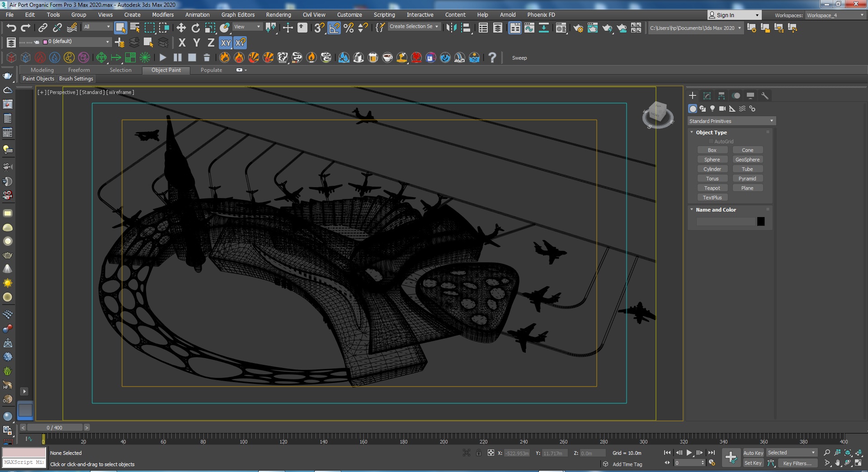This screenshot has height=472, width=868.
Task: Click the Undo arrow icon
Action: tap(11, 28)
